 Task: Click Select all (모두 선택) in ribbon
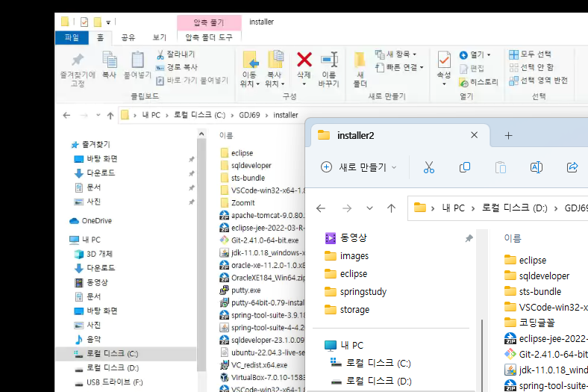pyautogui.click(x=530, y=55)
